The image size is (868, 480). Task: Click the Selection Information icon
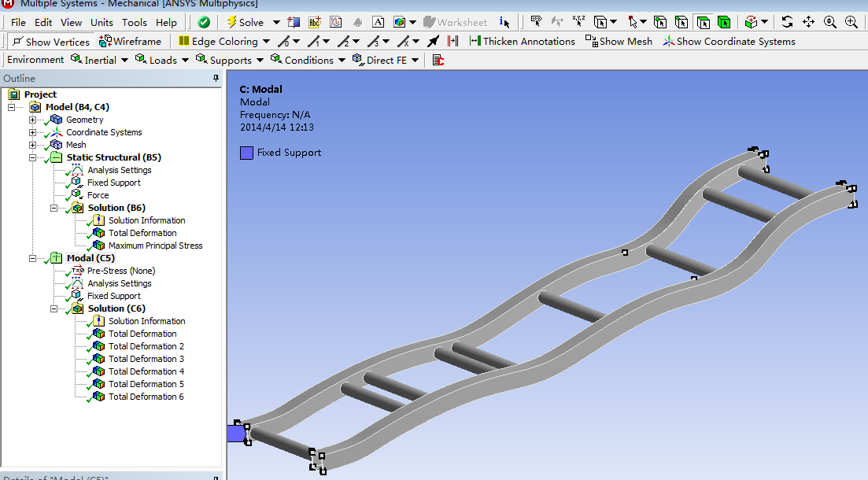point(504,22)
